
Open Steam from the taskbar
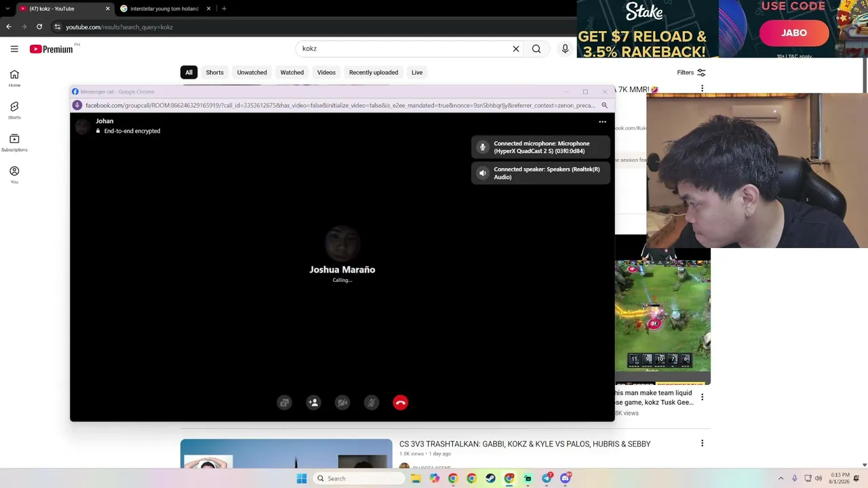coord(490,479)
